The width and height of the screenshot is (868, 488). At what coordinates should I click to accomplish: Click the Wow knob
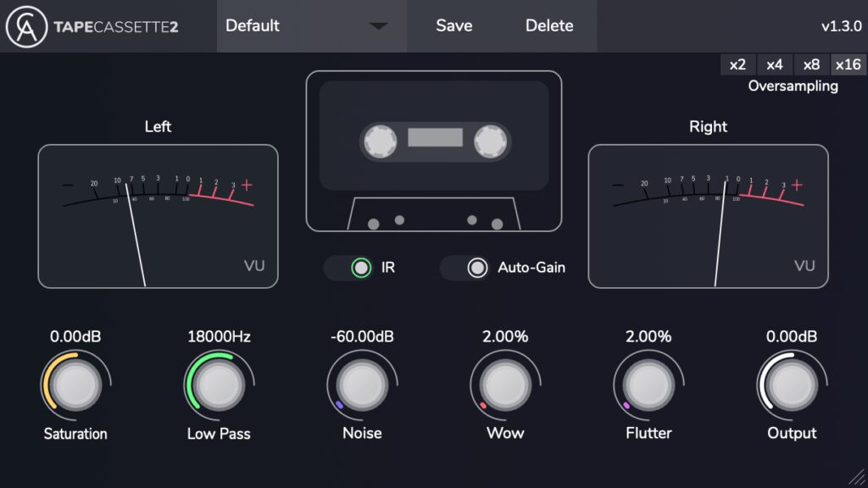click(x=505, y=385)
